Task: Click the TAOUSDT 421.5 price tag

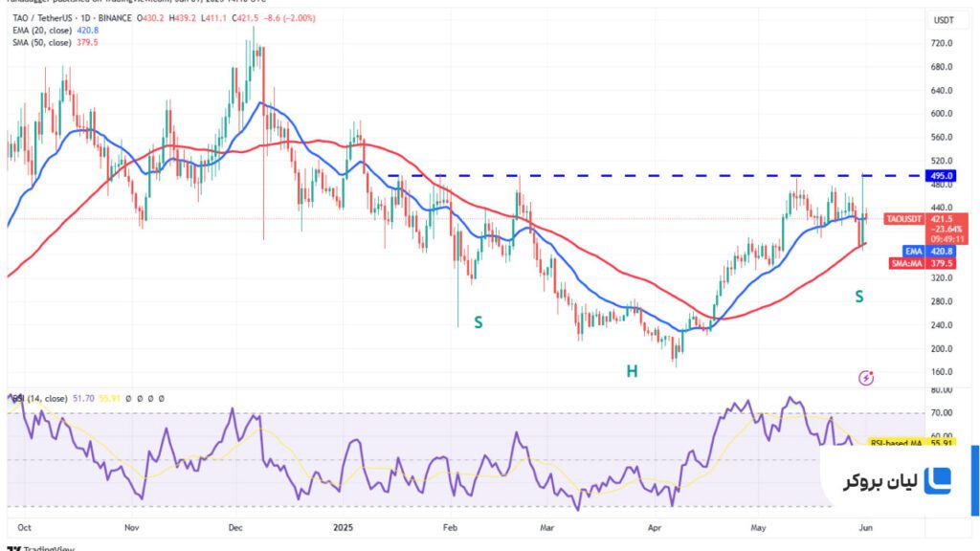Action: click(x=926, y=219)
